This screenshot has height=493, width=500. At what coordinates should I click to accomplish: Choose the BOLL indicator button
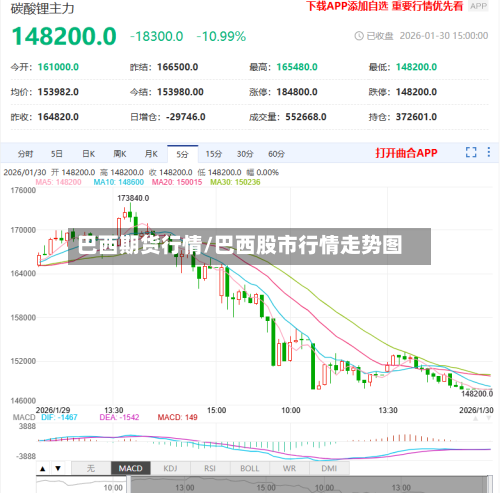click(250, 468)
